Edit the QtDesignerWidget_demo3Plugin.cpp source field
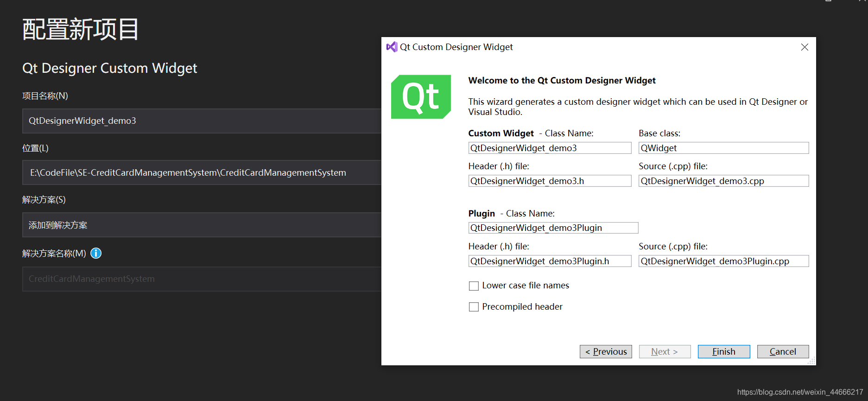 pos(723,261)
